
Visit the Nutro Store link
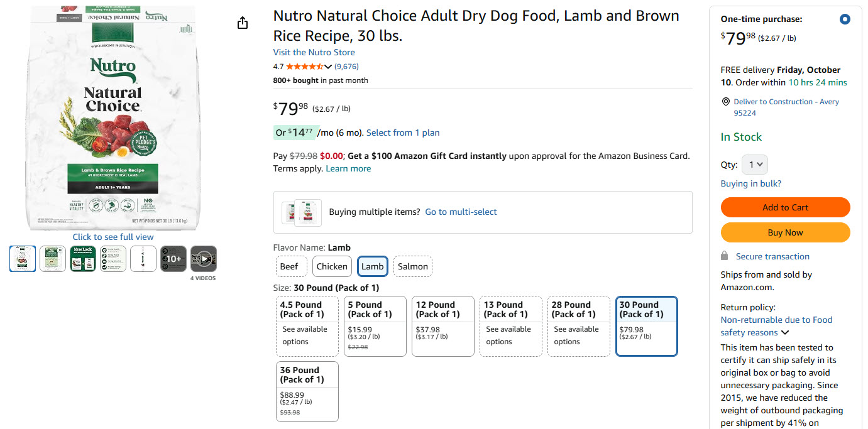click(x=314, y=52)
